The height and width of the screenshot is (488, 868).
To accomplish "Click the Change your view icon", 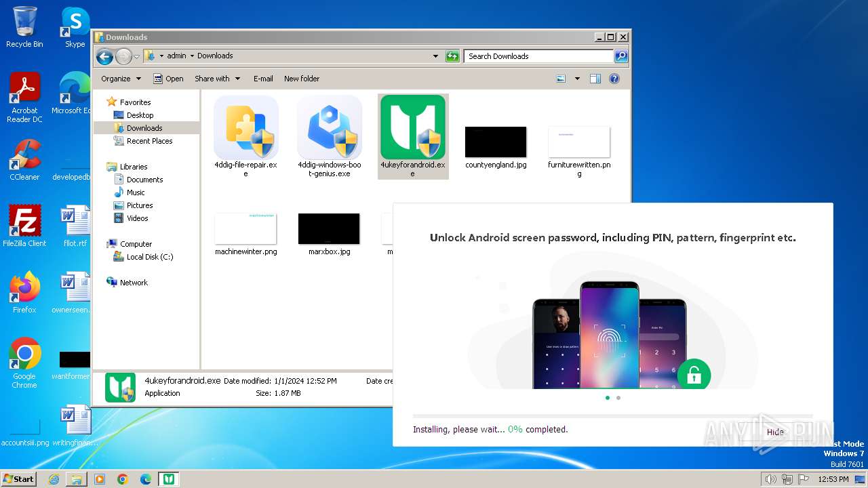I will [561, 79].
